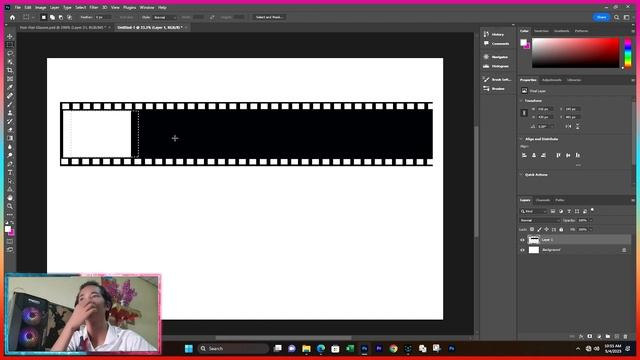
Task: Select the Crop tool
Action: (10, 70)
